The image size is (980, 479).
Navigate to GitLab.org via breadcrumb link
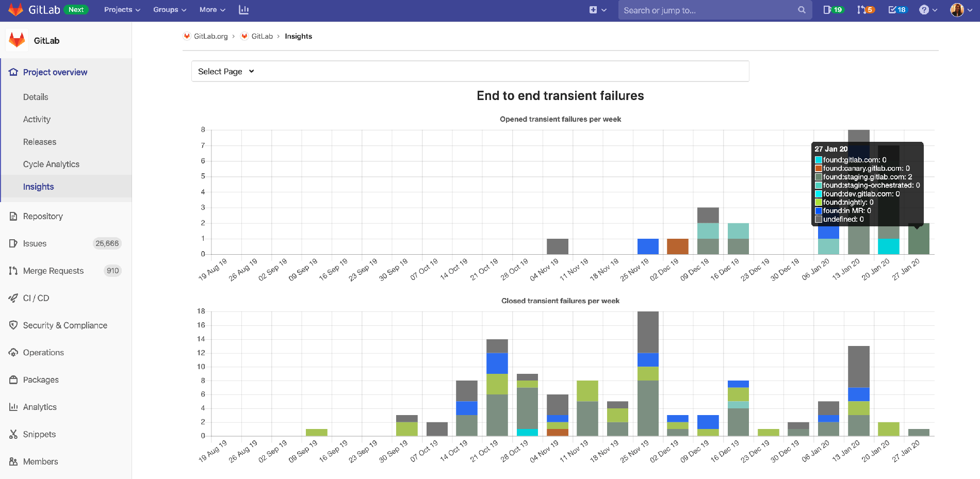pyautogui.click(x=211, y=36)
